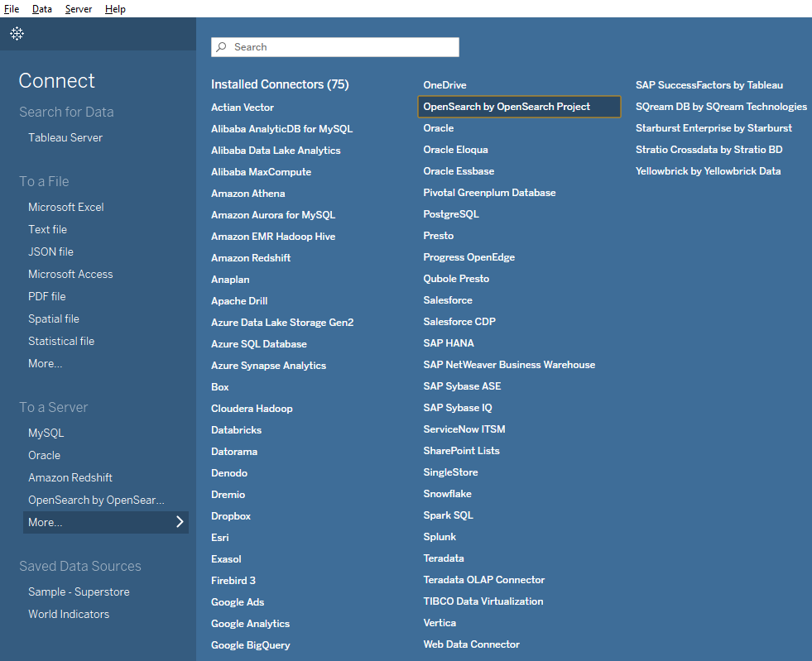Select Alibaba AnalyticDB for MySQL connector
This screenshot has width=812, height=661.
(281, 129)
